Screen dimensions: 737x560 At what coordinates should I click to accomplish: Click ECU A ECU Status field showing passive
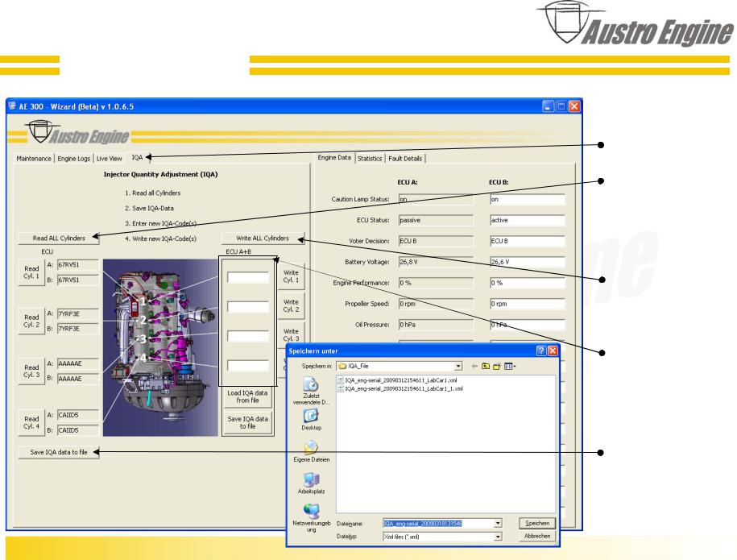click(x=436, y=220)
